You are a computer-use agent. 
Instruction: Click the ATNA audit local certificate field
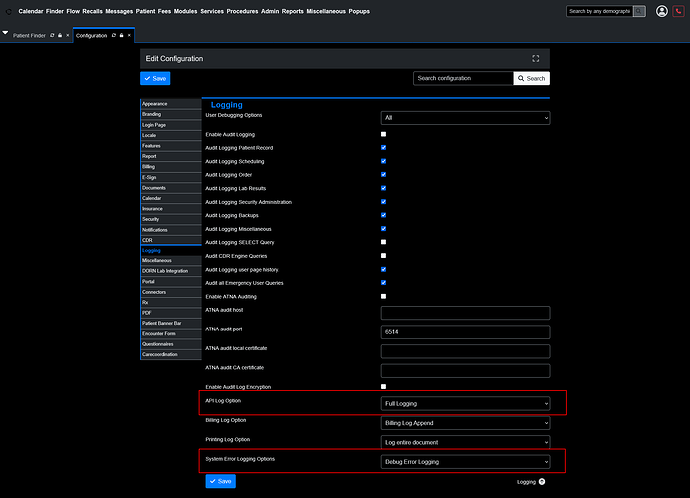(x=465, y=351)
